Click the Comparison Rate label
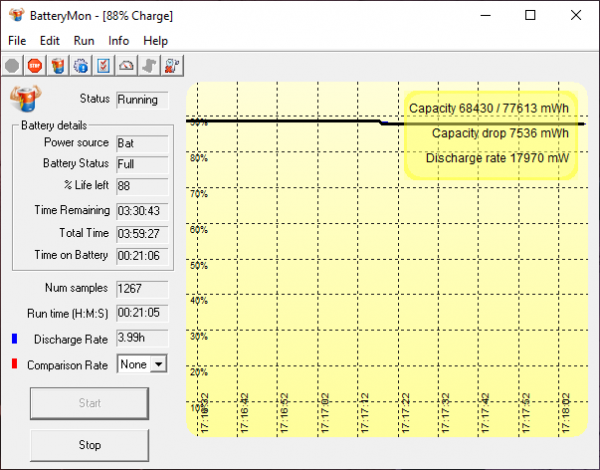This screenshot has height=470, width=600. point(67,365)
